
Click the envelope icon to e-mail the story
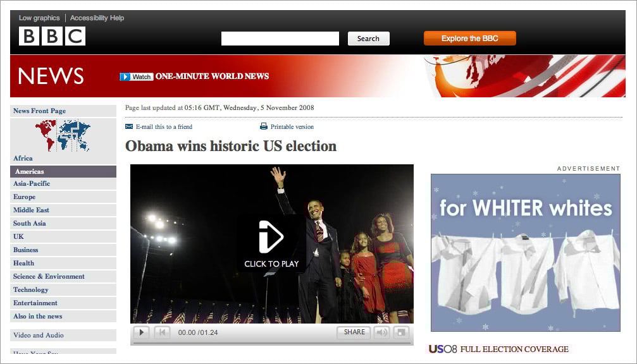tap(129, 126)
